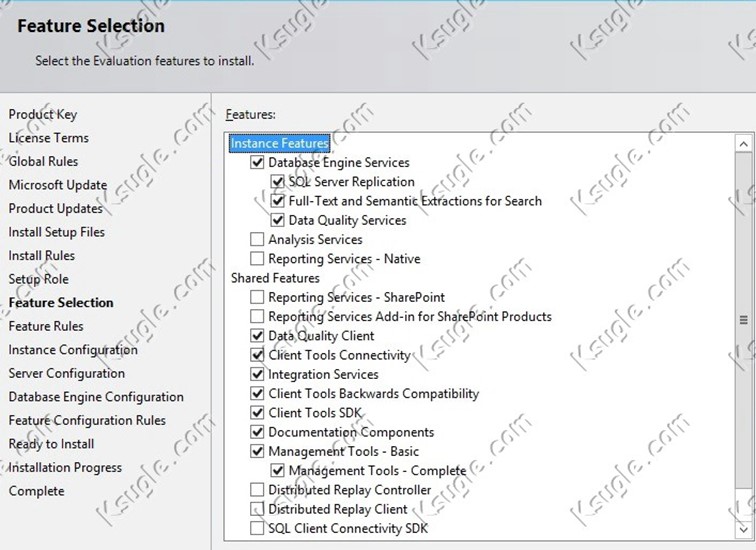Image resolution: width=756 pixels, height=550 pixels.
Task: Uncheck Data Quality Client
Action: click(257, 336)
